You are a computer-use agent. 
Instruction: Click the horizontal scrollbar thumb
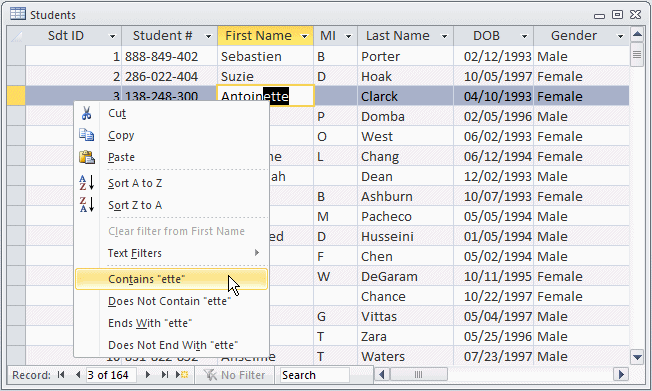click(418, 375)
